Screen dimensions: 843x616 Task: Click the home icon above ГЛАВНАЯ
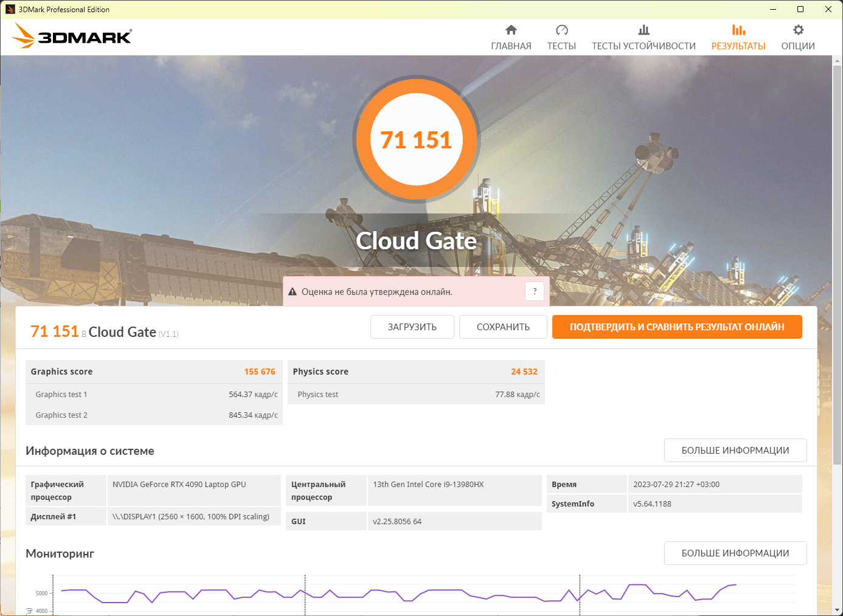[511, 30]
